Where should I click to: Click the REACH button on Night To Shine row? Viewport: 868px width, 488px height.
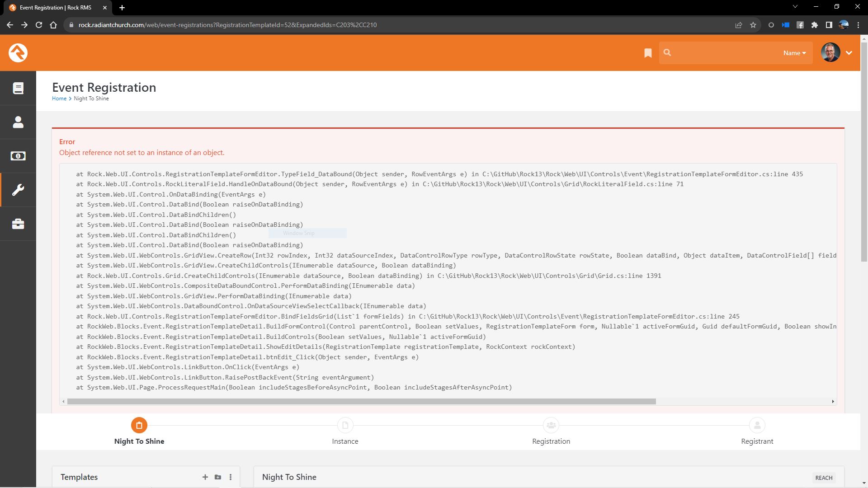click(x=824, y=477)
